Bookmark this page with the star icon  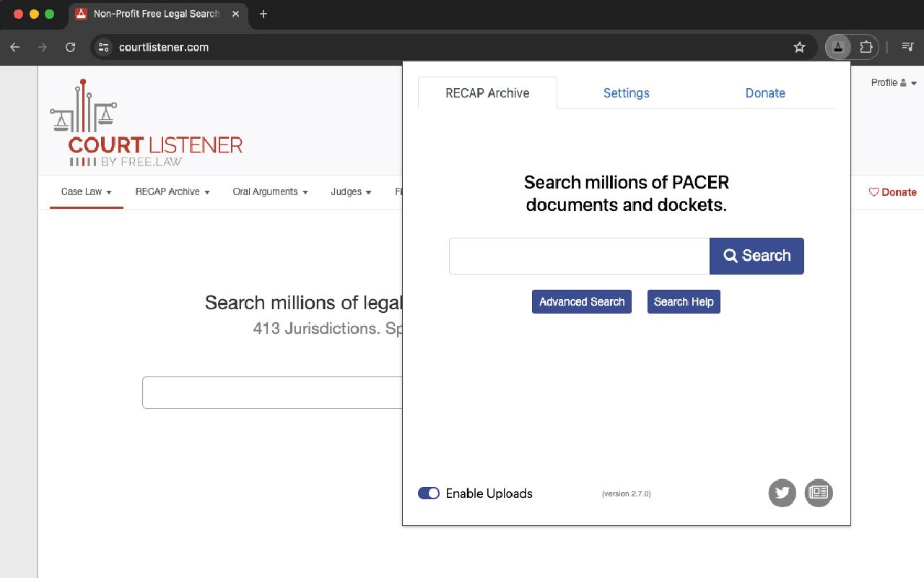pos(799,48)
